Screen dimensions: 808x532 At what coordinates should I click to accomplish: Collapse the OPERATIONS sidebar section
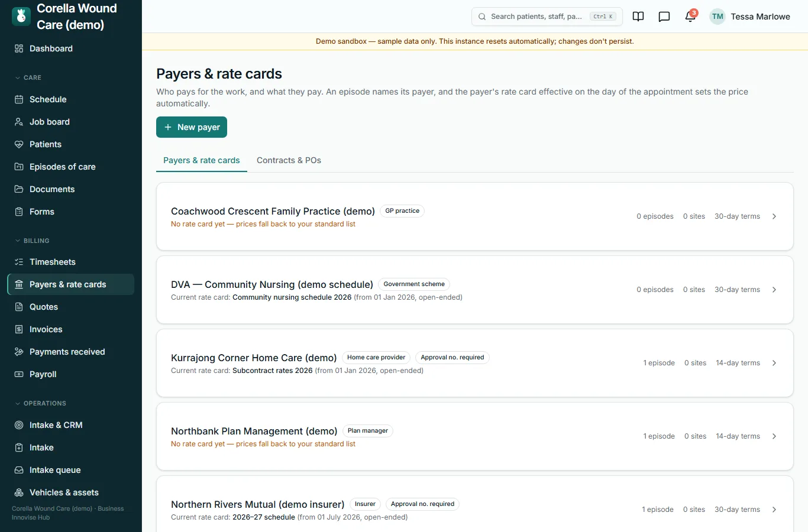pos(41,403)
